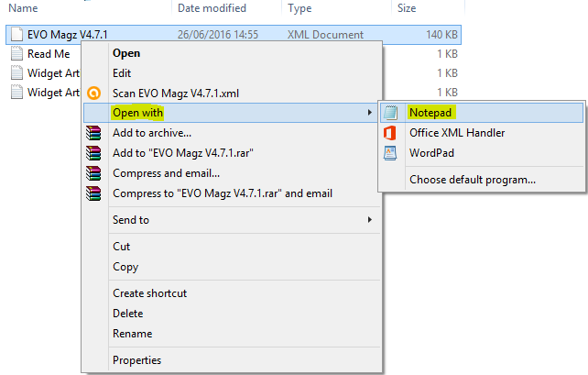Select Scan EVO Magz V4.7.1.xml

(x=176, y=94)
